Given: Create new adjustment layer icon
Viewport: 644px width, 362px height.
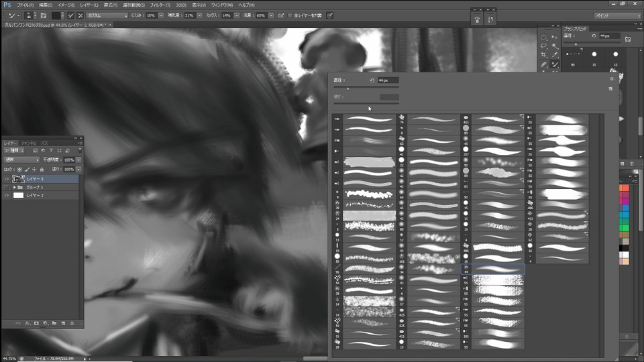Looking at the screenshot, I should tap(46, 323).
